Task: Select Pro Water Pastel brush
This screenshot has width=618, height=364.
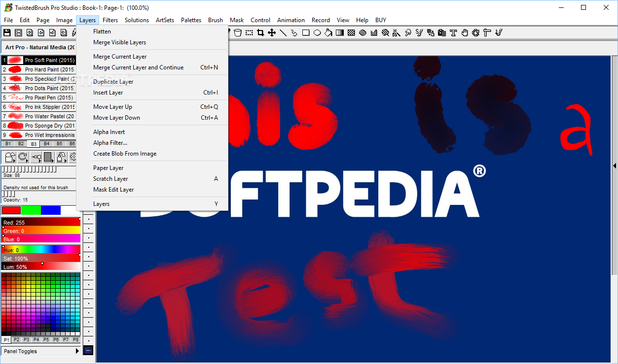Action: [38, 116]
